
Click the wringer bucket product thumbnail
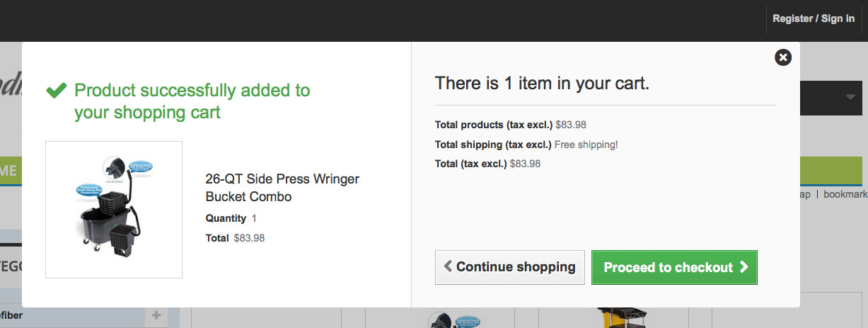click(114, 210)
